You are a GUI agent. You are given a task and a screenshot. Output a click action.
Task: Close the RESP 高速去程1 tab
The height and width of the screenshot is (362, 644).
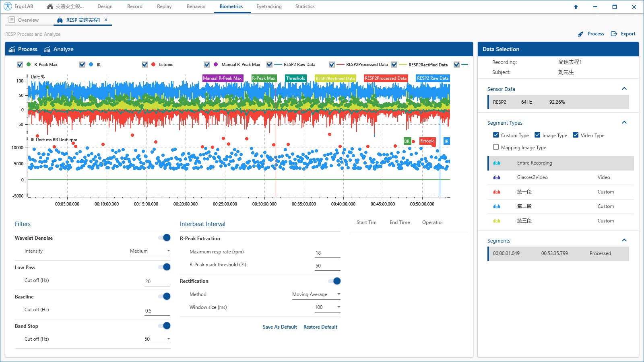coord(106,20)
